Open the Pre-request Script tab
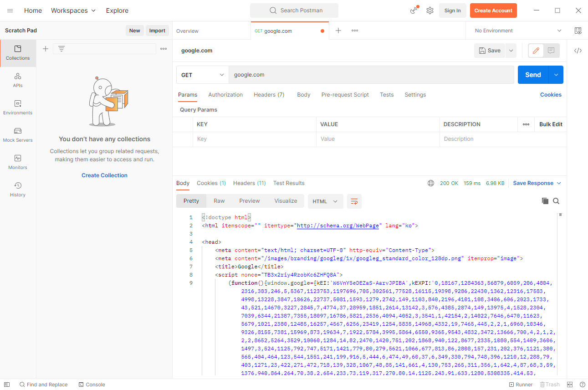The width and height of the screenshot is (588, 390). [x=345, y=95]
